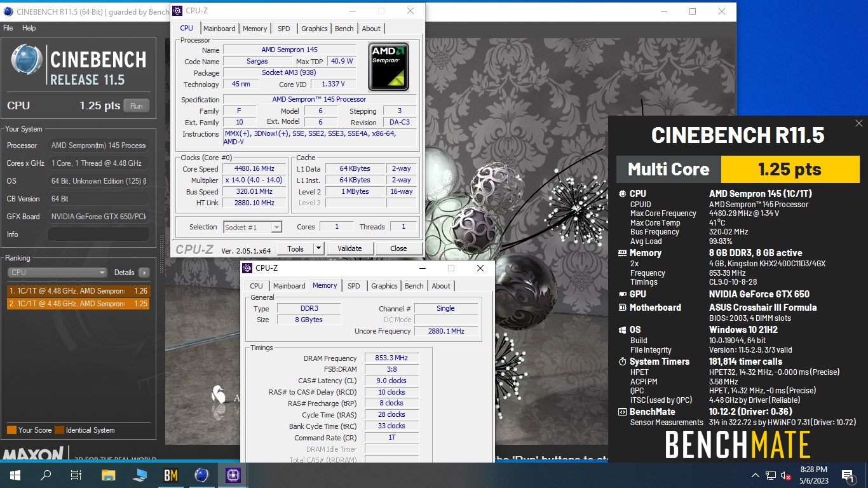Screen dimensions: 868x488
Task: Open BenchMate taskbar icon
Action: point(171,475)
